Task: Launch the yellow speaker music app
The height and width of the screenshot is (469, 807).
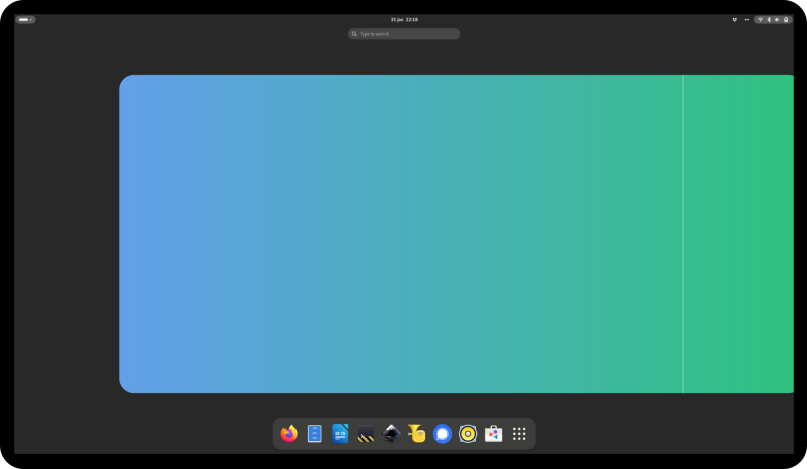Action: [x=468, y=434]
